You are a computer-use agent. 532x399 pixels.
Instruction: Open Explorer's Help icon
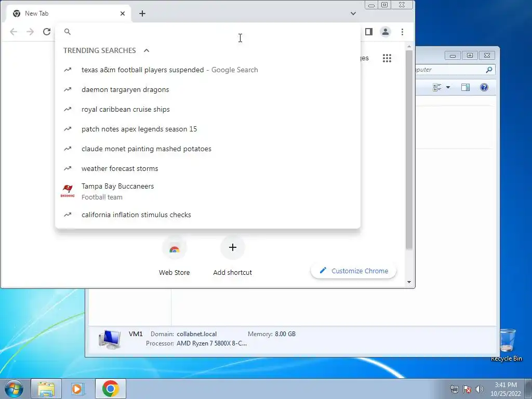pos(484,87)
